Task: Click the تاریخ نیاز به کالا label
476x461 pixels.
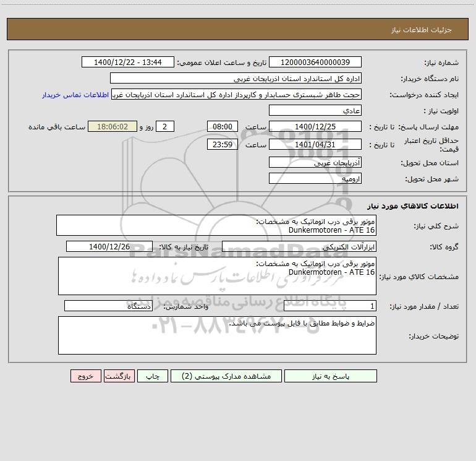Action: pyautogui.click(x=184, y=247)
